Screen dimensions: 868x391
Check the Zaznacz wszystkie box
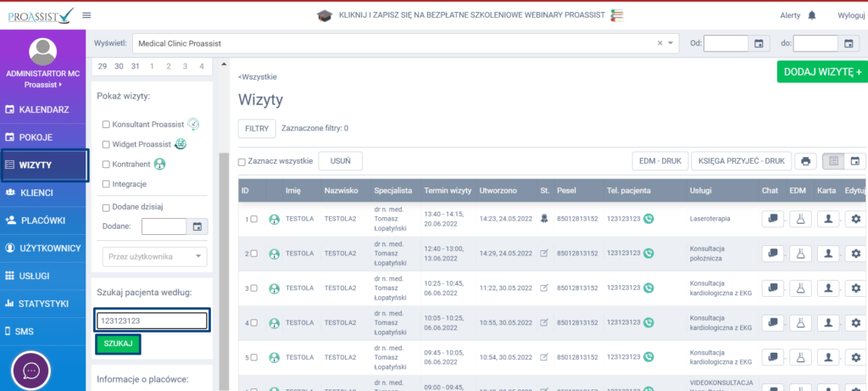(x=242, y=161)
